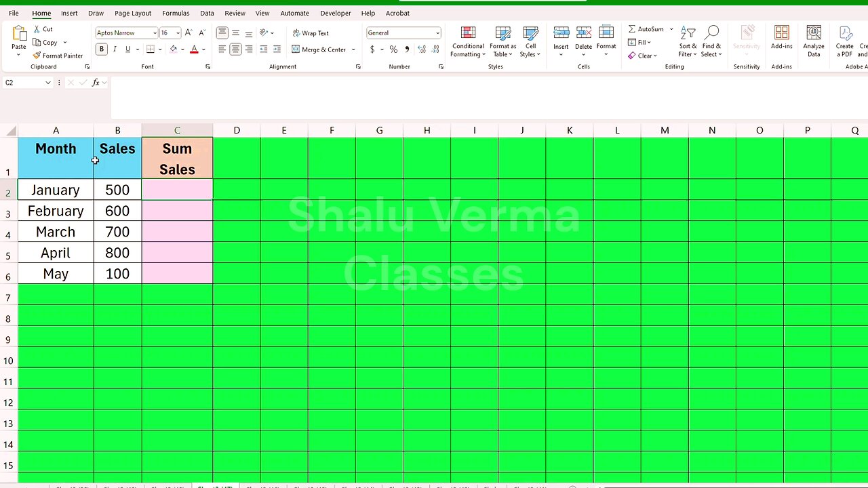Open Sort & Filter menu
Image resolution: width=868 pixels, height=488 pixels.
(x=688, y=42)
